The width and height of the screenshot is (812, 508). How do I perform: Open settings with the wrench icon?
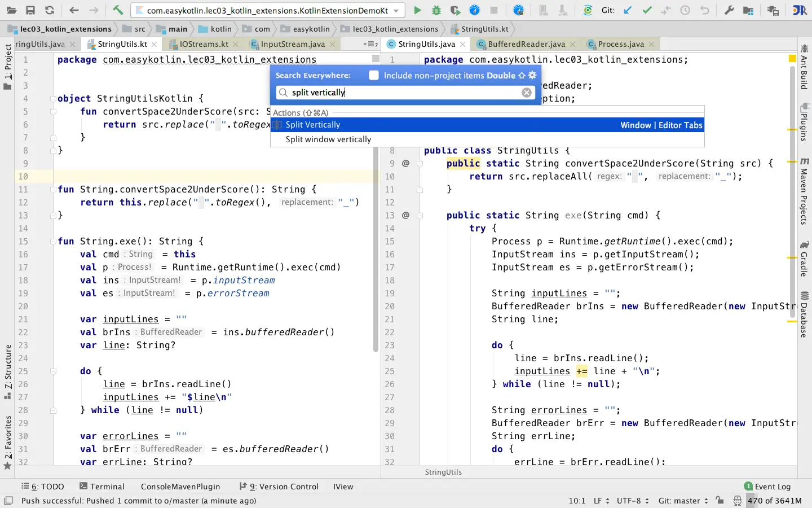[729, 10]
